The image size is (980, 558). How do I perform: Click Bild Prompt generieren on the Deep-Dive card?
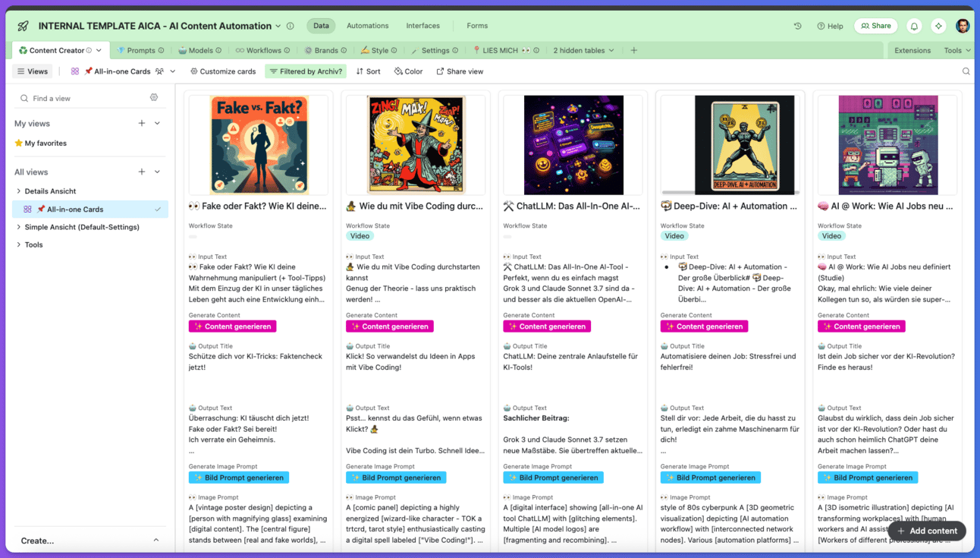point(711,478)
